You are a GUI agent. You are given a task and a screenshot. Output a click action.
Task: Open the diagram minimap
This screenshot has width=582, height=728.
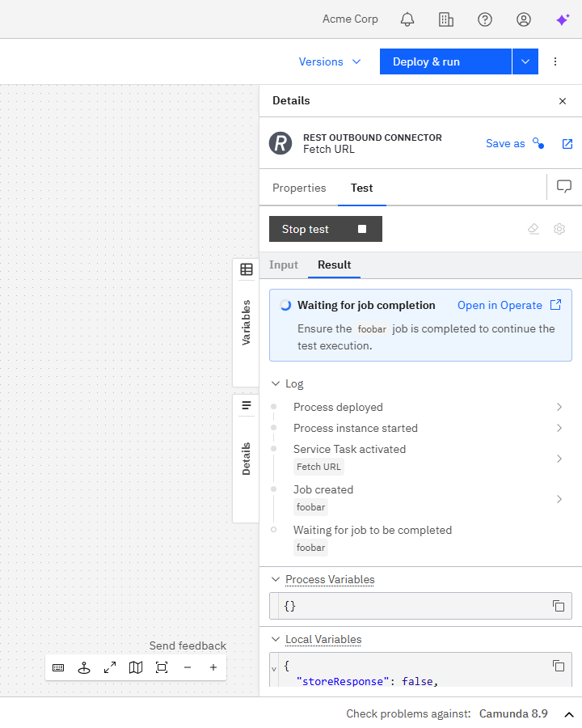tap(135, 667)
